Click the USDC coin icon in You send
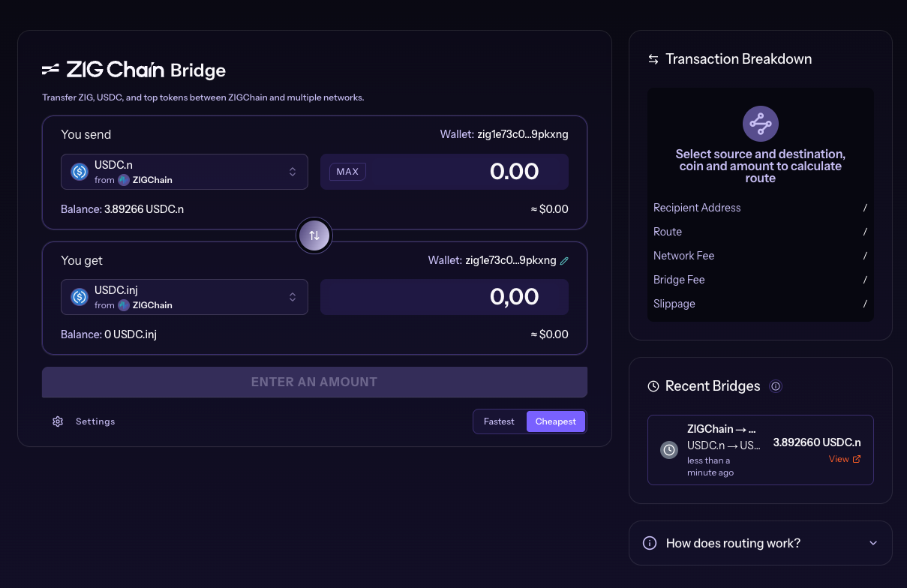This screenshot has height=588, width=907. (x=80, y=172)
